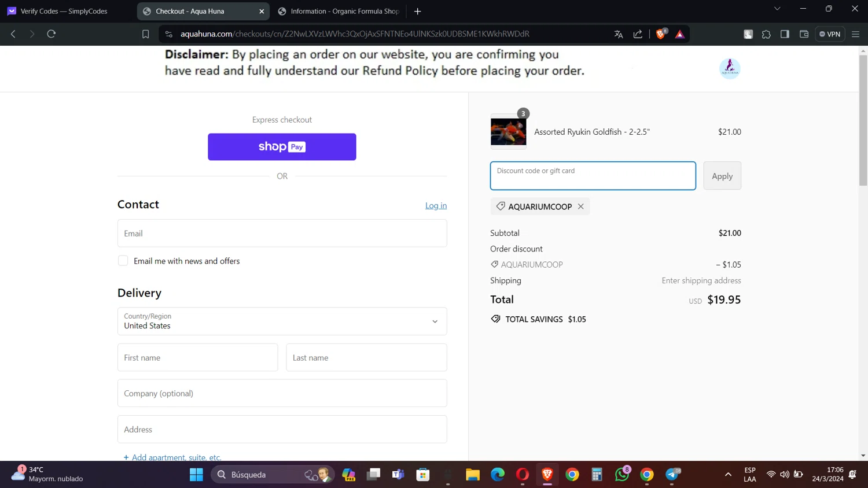Click the First name field

197,357
